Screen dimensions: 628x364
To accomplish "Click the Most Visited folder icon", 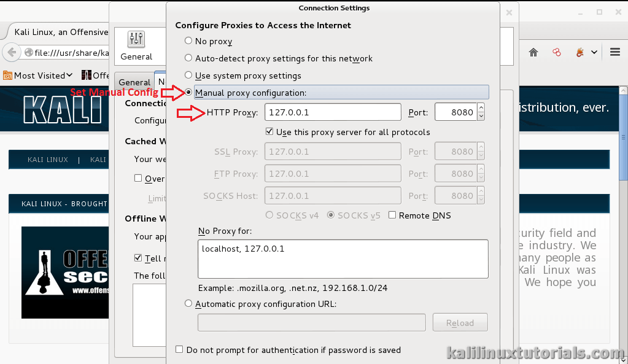I will 7,75.
